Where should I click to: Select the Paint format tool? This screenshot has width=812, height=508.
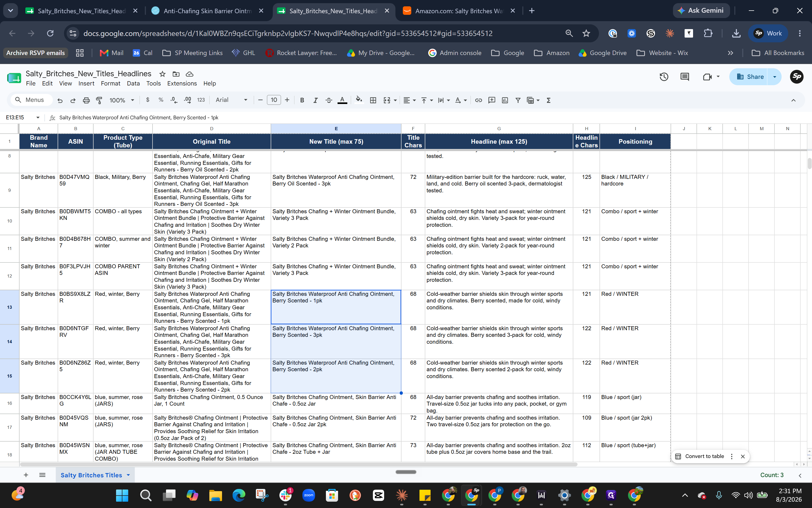coord(99,100)
